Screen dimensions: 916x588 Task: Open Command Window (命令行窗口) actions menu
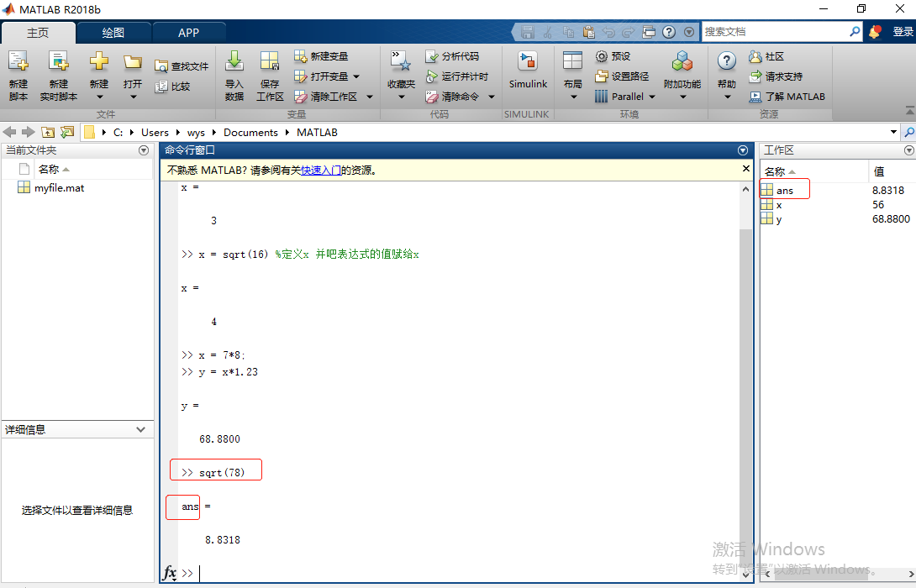click(743, 150)
